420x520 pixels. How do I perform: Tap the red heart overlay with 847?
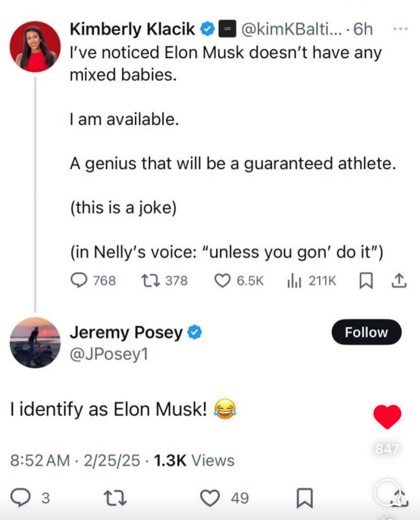(x=387, y=416)
